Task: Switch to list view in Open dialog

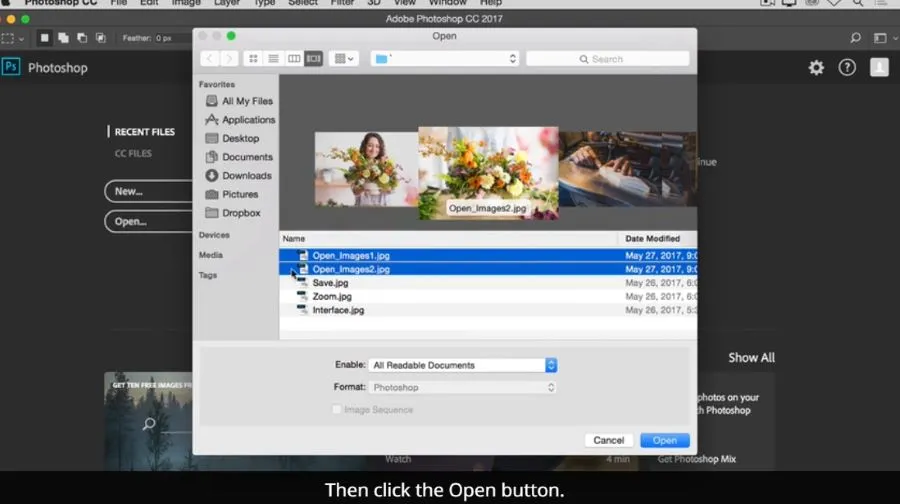Action: pos(274,59)
